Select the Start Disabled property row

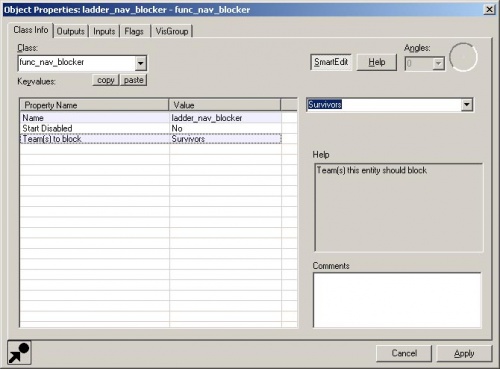coord(150,128)
